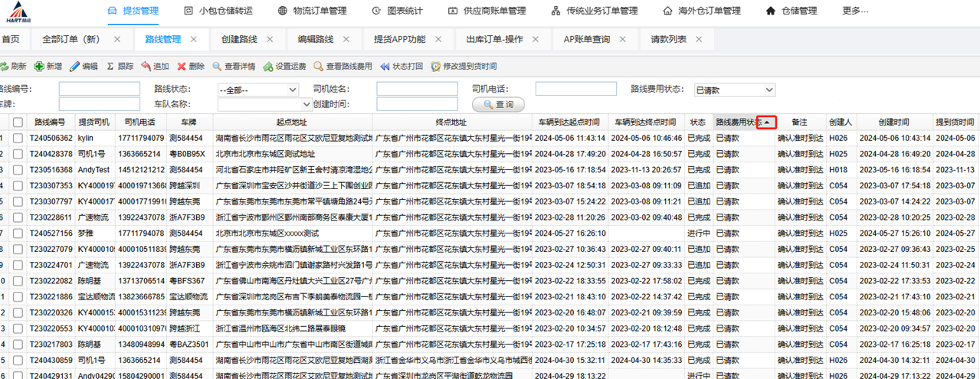Click the green 新增 add icon
The width and height of the screenshot is (980, 379).
click(39, 67)
